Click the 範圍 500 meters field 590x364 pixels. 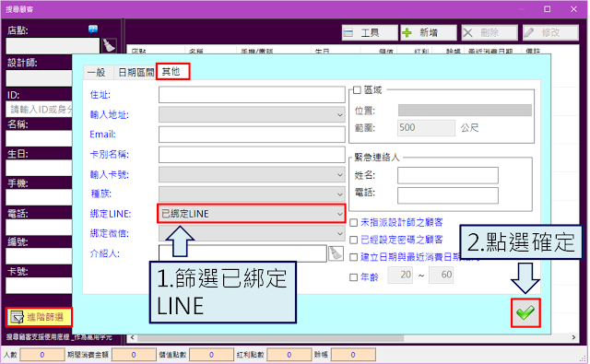[x=426, y=128]
